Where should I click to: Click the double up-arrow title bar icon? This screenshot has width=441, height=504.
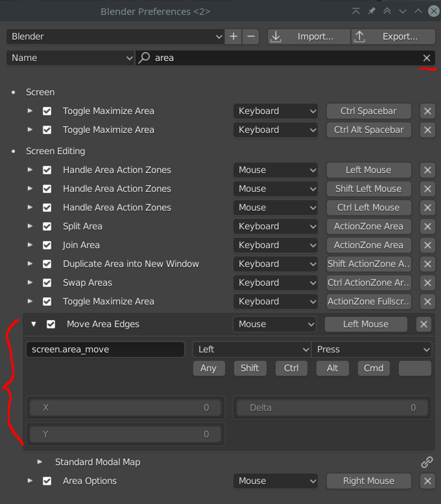click(387, 11)
